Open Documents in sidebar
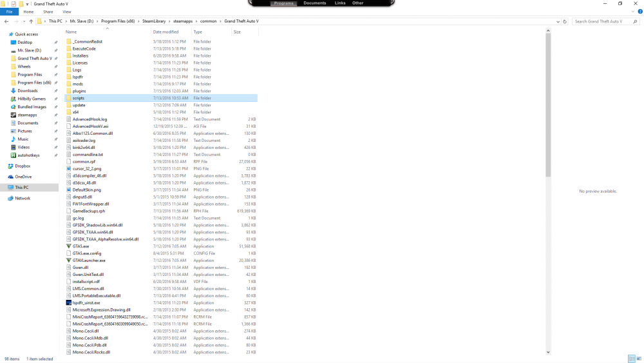Viewport: 644px width, 363px height. (x=28, y=123)
